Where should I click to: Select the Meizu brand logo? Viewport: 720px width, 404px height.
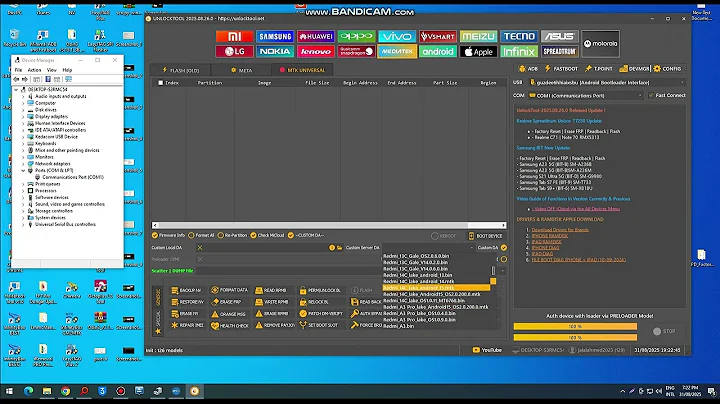tap(478, 36)
